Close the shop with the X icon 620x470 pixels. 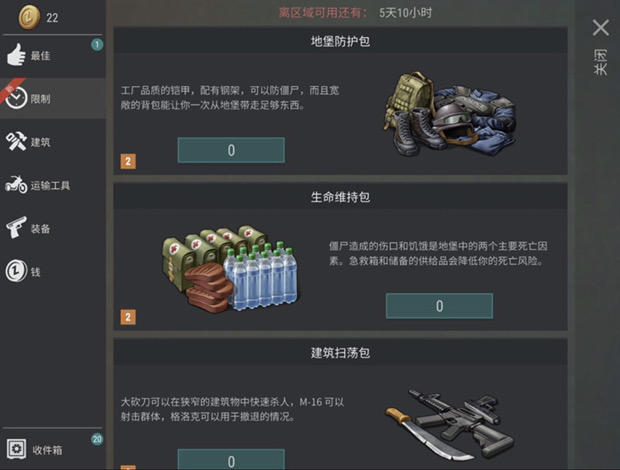601,28
